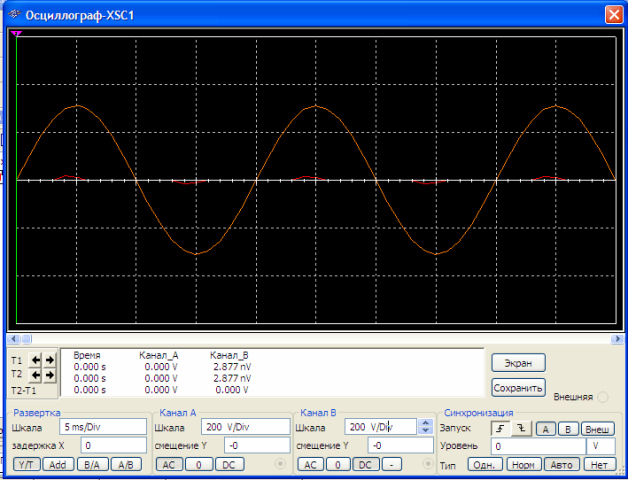628x480 pixels.
Task: Select Одн. single trigger type
Action: (x=485, y=465)
